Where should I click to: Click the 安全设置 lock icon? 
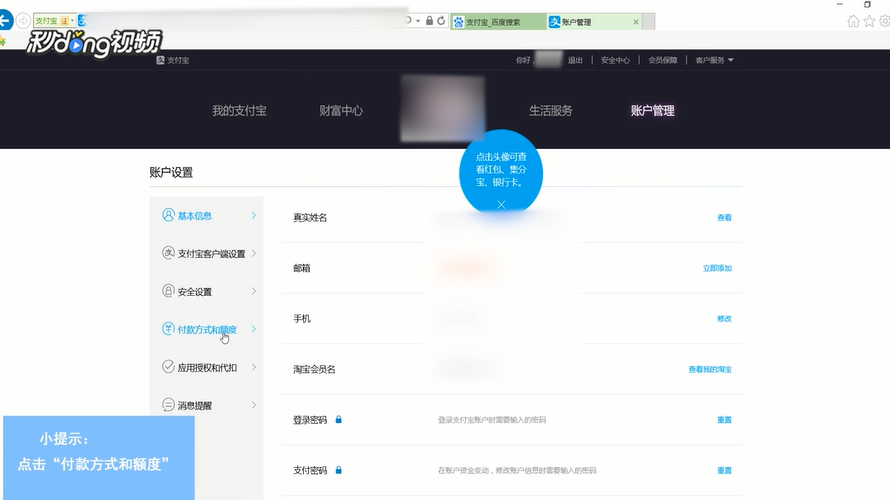point(168,291)
